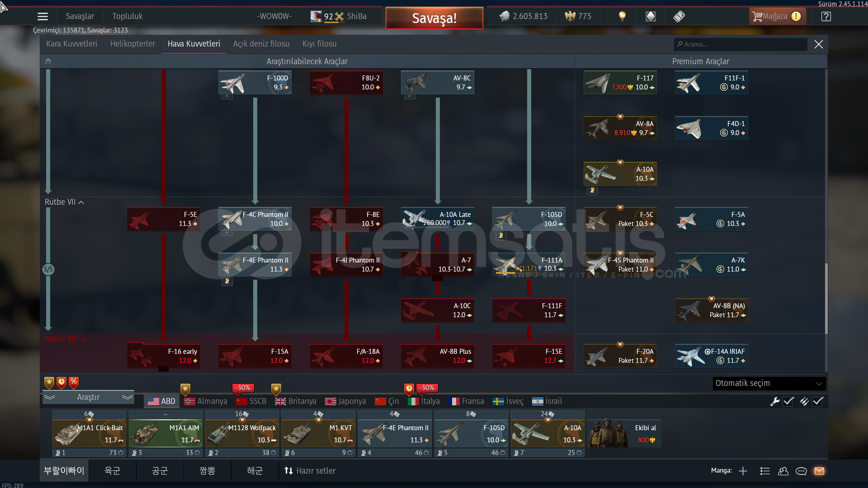Click the Arama search field
Image resolution: width=868 pixels, height=488 pixels.
(741, 44)
